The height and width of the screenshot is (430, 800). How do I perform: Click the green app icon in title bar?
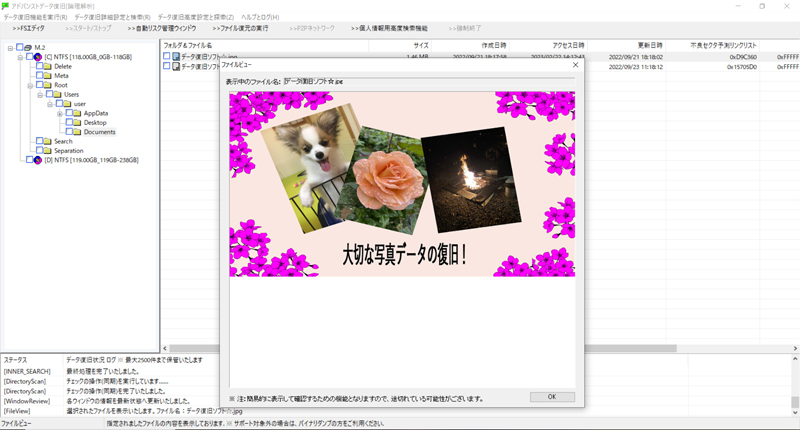point(5,6)
